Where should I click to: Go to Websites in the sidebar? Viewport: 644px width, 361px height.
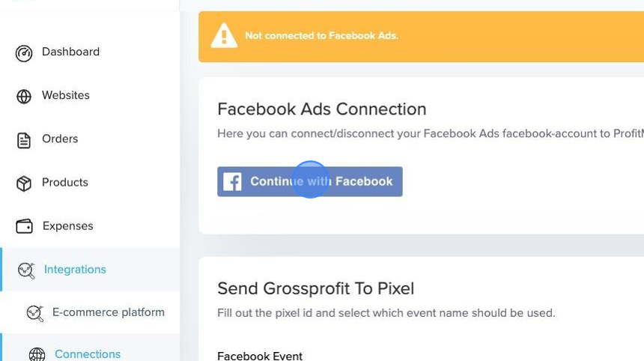point(66,95)
